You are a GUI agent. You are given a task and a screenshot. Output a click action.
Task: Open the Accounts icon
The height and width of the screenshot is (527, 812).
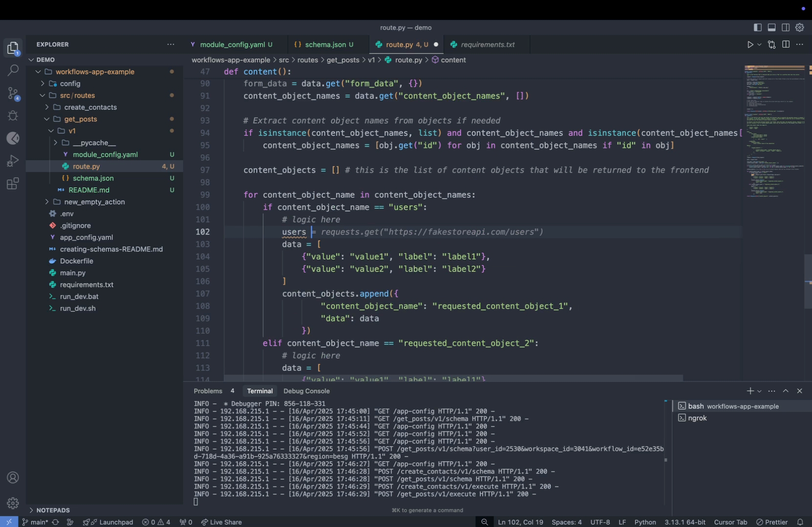[13, 478]
